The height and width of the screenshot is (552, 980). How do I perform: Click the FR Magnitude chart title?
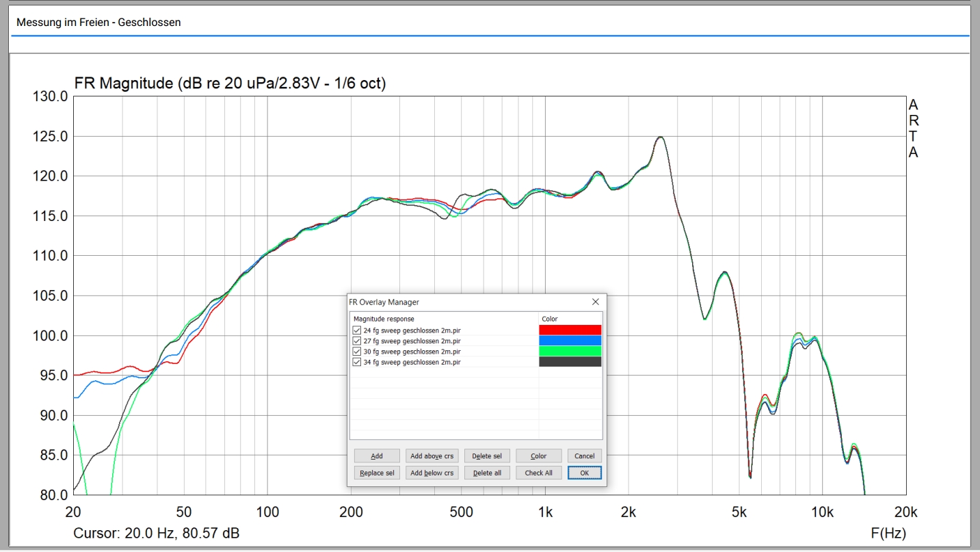230,83
